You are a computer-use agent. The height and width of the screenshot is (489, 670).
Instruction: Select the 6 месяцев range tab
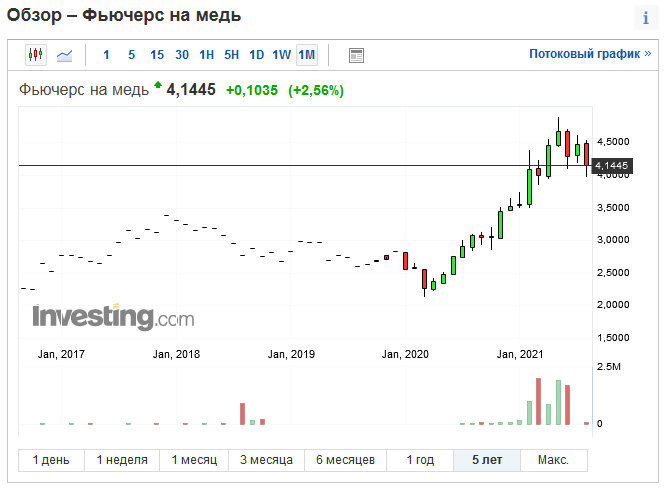click(x=345, y=460)
